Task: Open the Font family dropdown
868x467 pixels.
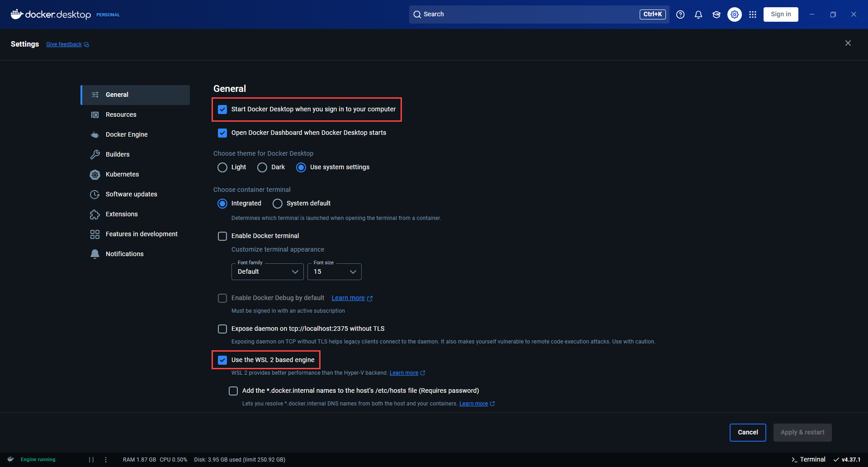Action: coord(268,272)
